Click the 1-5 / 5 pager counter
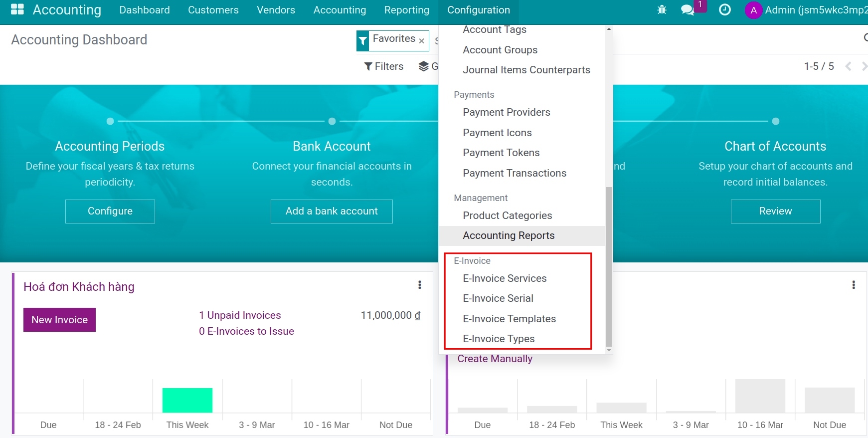The image size is (868, 438). (x=819, y=66)
